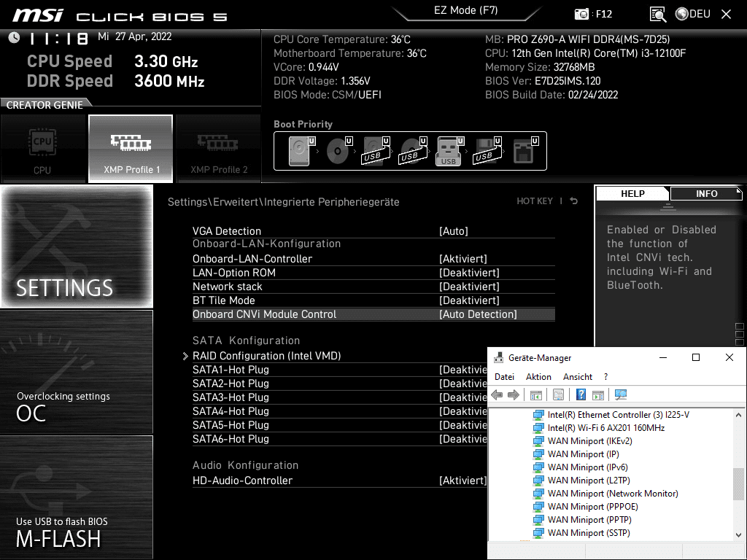This screenshot has width=747, height=560.
Task: Toggle XMP Profile 2
Action: [219, 149]
